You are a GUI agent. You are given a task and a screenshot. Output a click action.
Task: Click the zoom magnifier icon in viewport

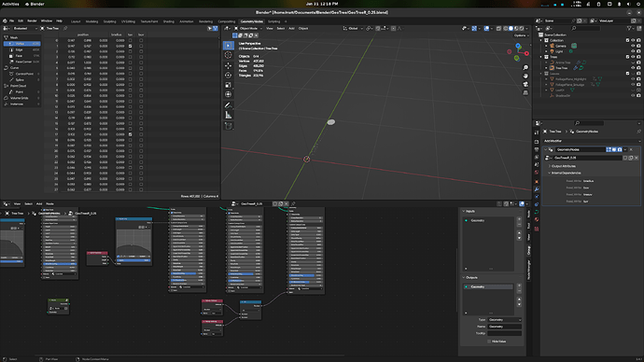click(525, 68)
